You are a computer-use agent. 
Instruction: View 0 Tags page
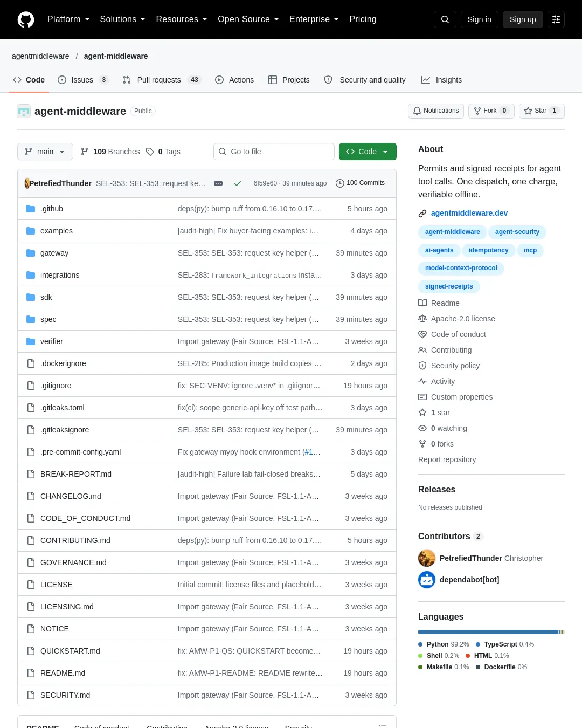(163, 152)
